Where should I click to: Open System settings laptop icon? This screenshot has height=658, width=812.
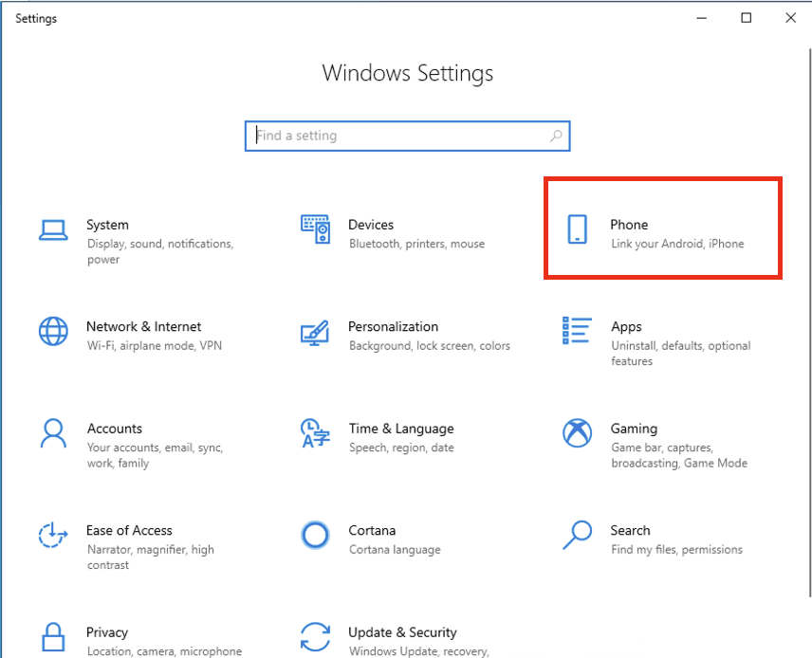click(53, 230)
